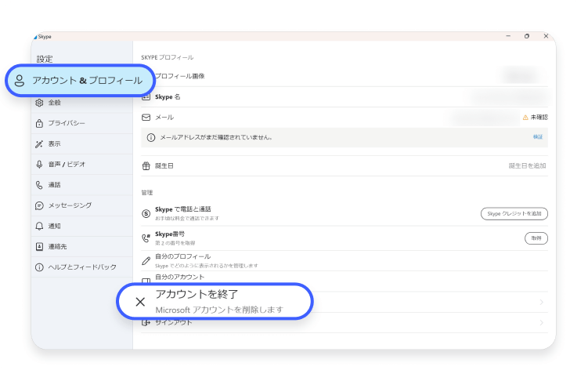Click the chat bubble icon for メッセージング
Screen dimensions: 588x381
[39, 205]
